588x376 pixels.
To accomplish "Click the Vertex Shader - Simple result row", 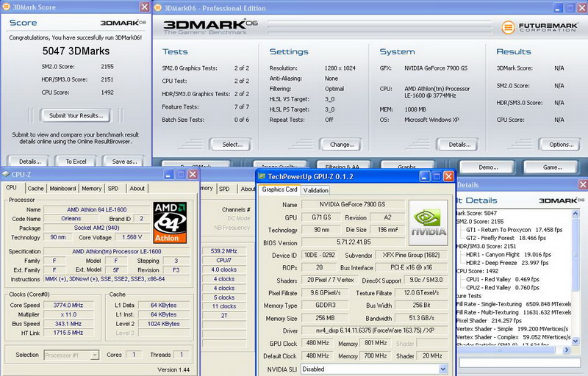I will pyautogui.click(x=512, y=328).
